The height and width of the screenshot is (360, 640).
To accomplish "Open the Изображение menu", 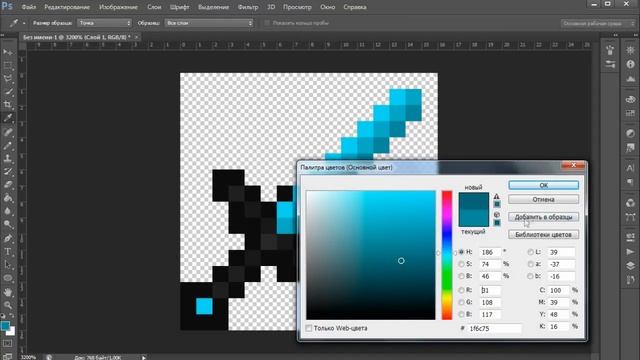I will point(118,7).
